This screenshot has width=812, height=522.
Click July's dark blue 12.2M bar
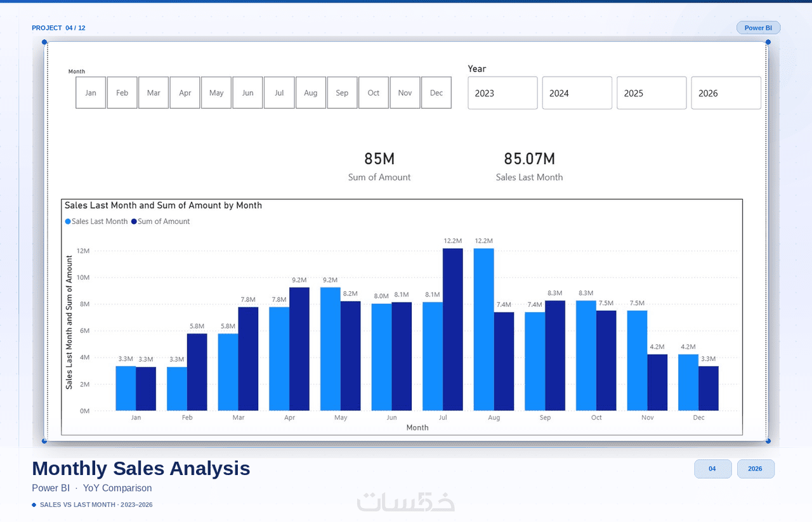click(x=453, y=329)
